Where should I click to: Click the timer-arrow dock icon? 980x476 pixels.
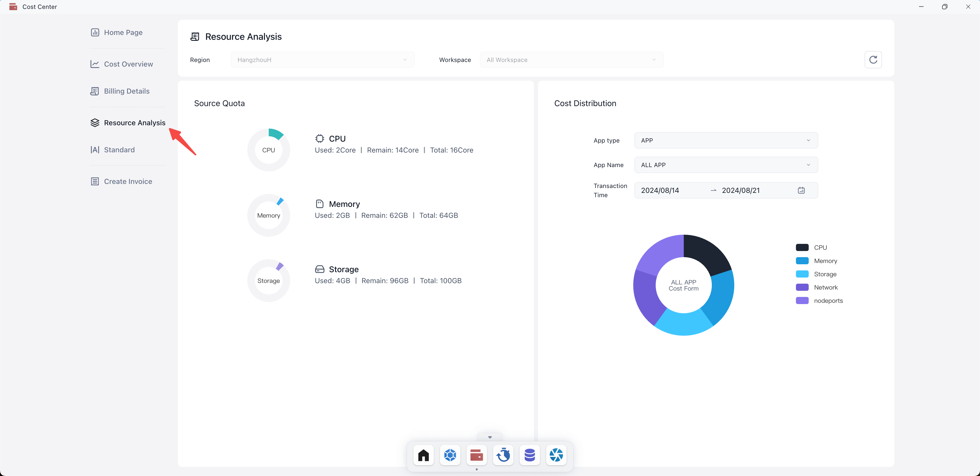point(503,455)
